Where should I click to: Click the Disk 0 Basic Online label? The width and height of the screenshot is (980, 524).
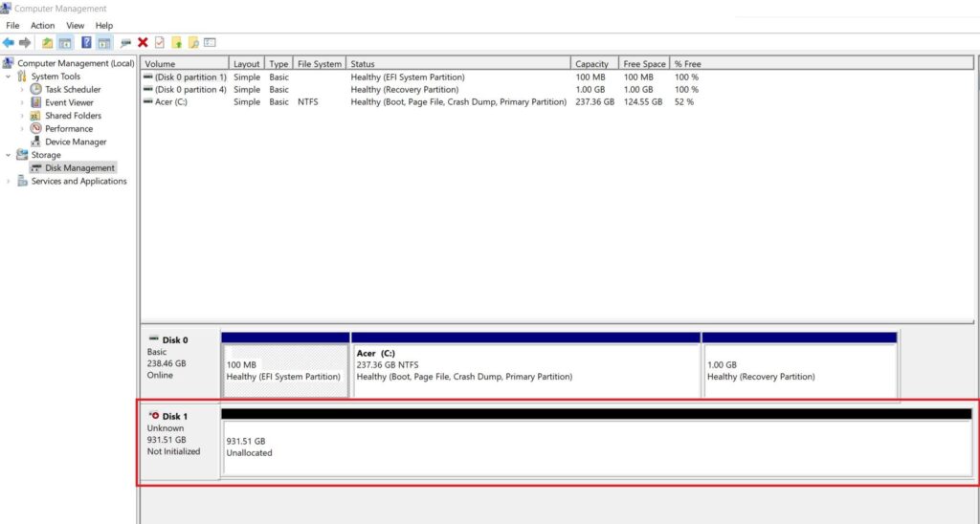click(179, 363)
